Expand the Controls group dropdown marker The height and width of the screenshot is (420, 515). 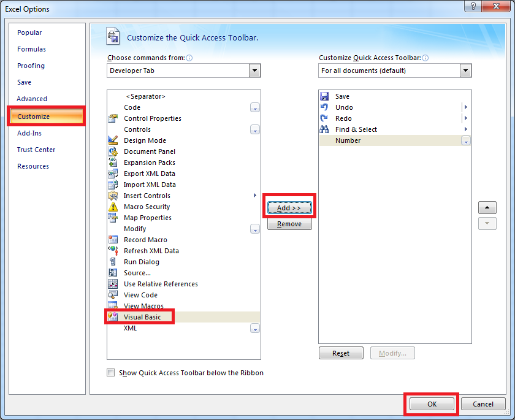click(x=255, y=129)
